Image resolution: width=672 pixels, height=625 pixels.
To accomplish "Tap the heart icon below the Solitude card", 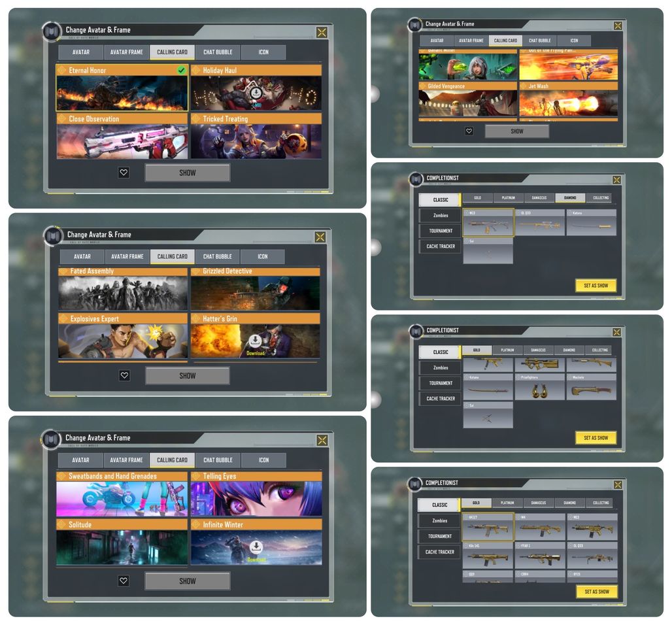I will (124, 581).
